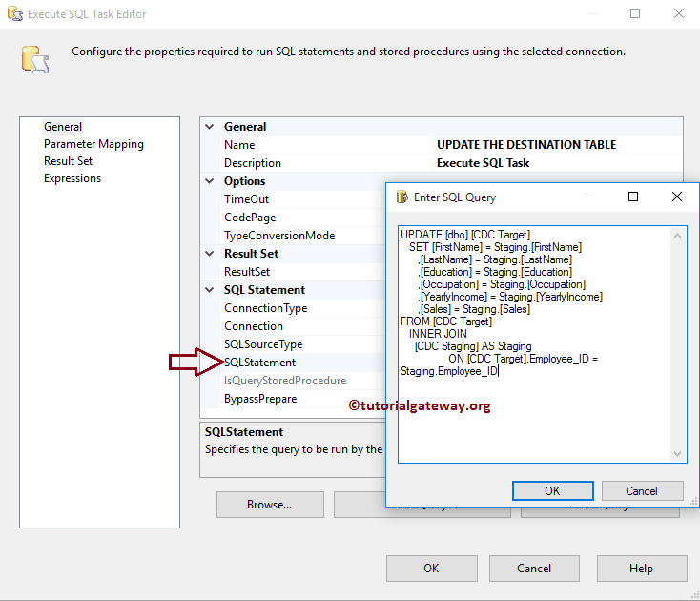The width and height of the screenshot is (700, 601).
Task: Select the SQLSourceType property
Action: pyautogui.click(x=303, y=344)
